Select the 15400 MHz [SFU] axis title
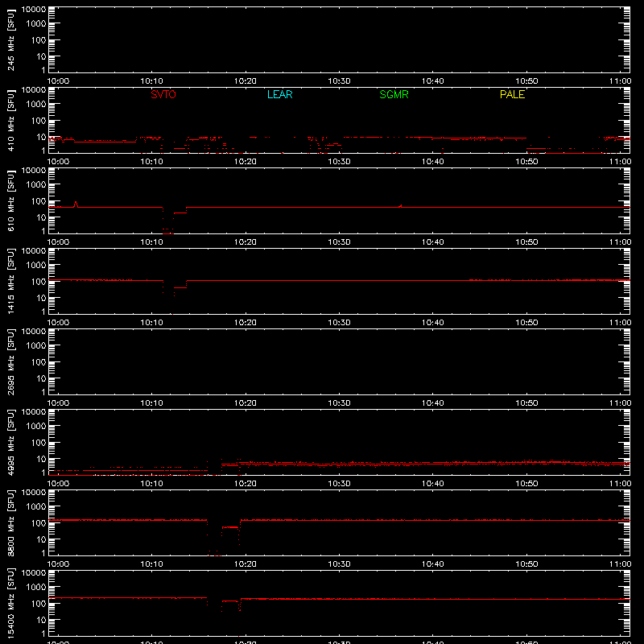Screen dimensions: 644x644 coord(10,603)
